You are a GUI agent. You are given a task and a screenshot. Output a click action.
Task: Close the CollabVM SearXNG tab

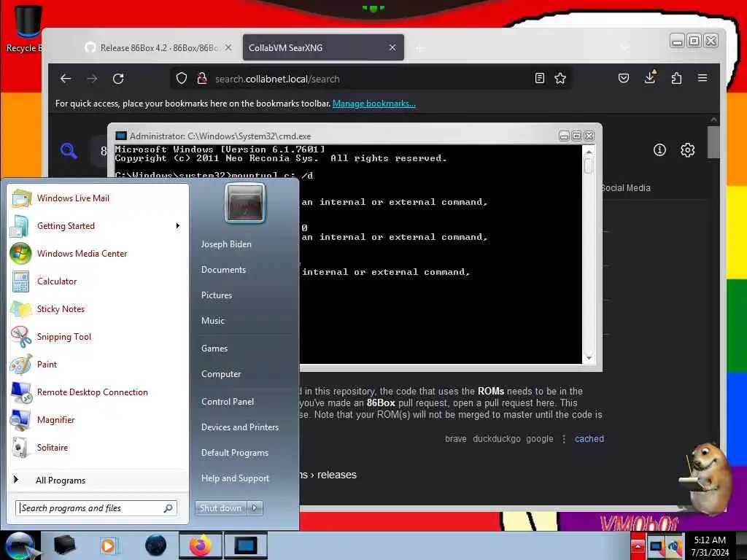point(392,47)
